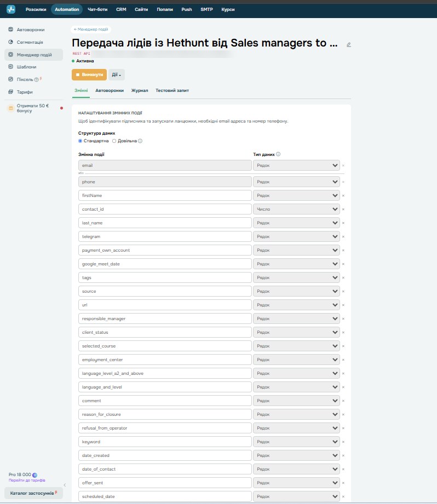Click the gift bonus icon

tap(10, 108)
